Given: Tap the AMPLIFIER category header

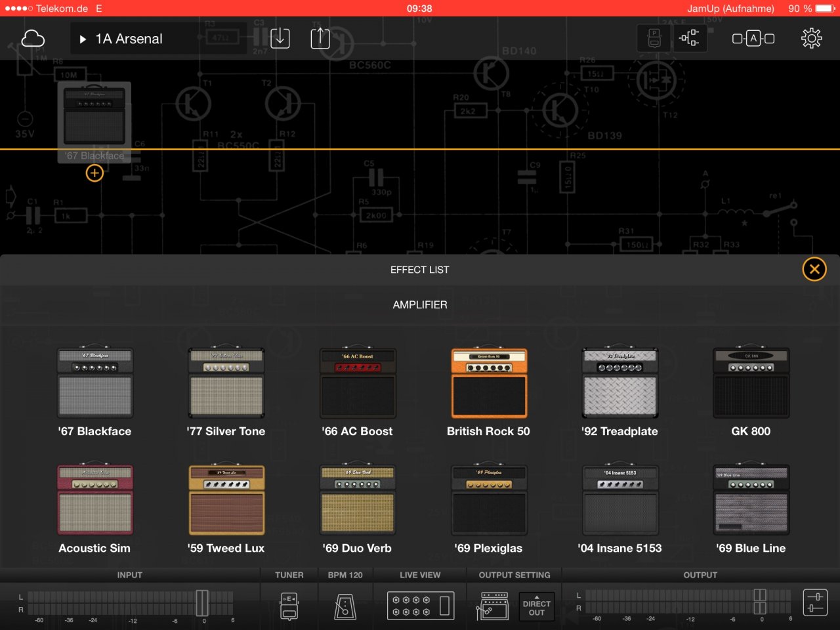Looking at the screenshot, I should click(x=420, y=305).
